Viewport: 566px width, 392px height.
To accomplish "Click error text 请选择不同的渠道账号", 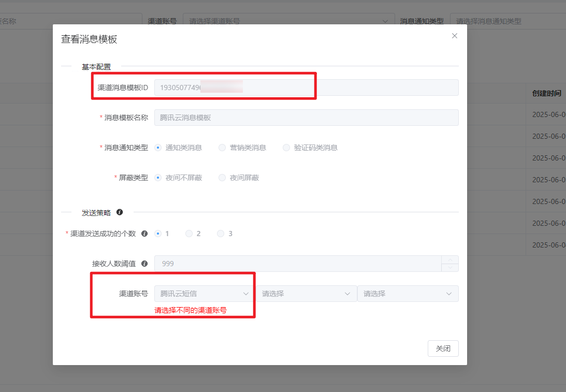I will (x=191, y=310).
